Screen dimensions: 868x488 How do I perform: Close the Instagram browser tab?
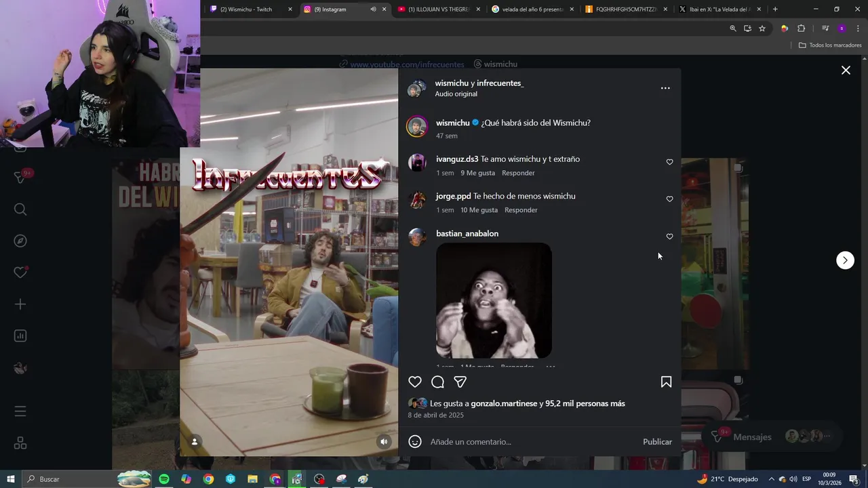point(384,9)
